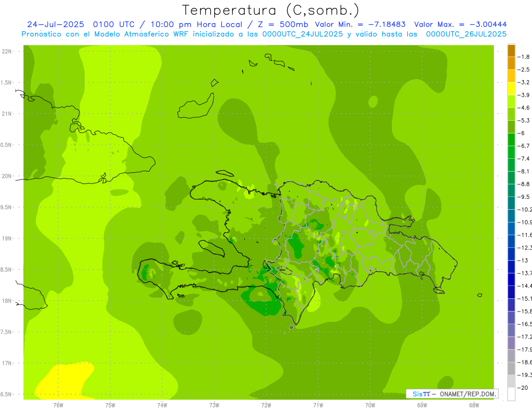Click the 20N latitude axis label
This screenshot has height=411, width=532.
tap(7, 176)
